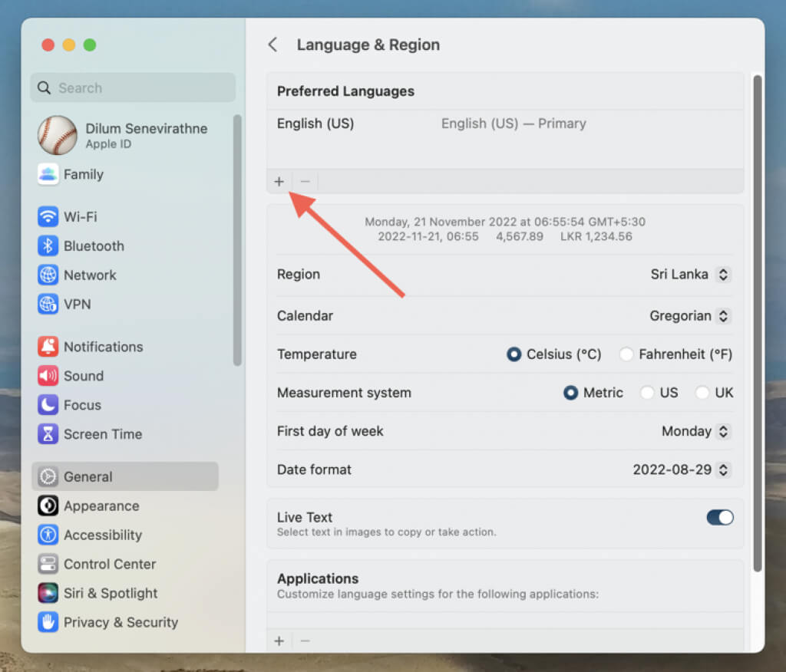
Task: Click the Preferred Languages heading
Action: (x=346, y=91)
